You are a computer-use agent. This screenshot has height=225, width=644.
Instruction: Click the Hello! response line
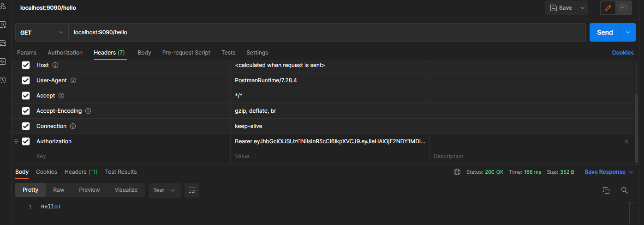pyautogui.click(x=51, y=207)
